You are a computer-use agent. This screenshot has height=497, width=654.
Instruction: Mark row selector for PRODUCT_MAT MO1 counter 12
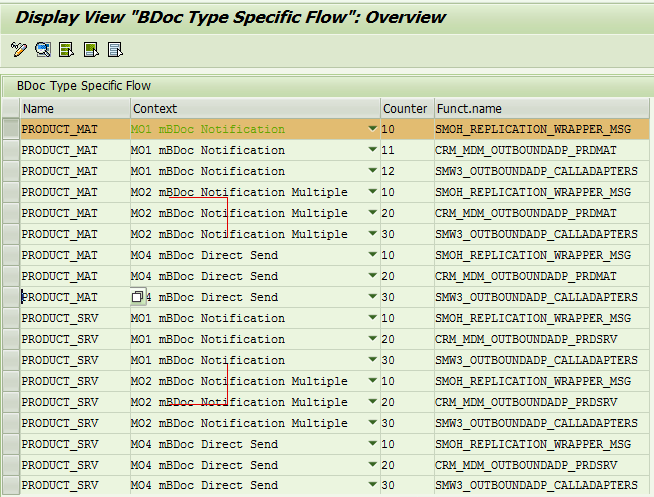[11, 171]
